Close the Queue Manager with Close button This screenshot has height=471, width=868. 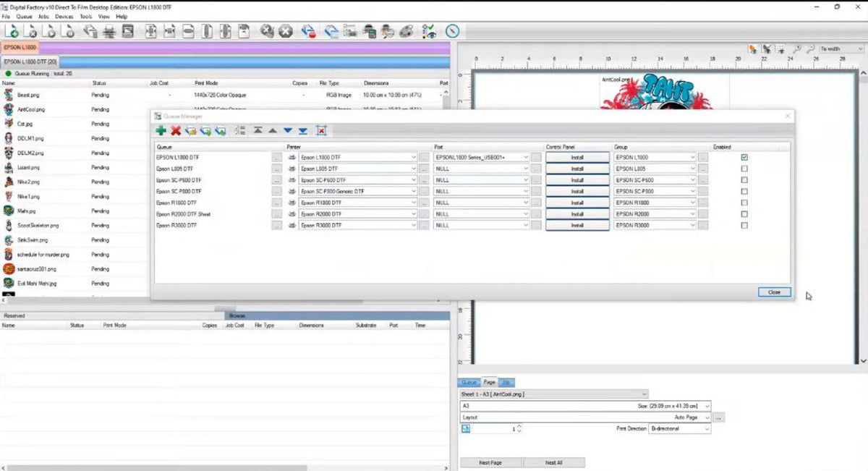(x=774, y=292)
